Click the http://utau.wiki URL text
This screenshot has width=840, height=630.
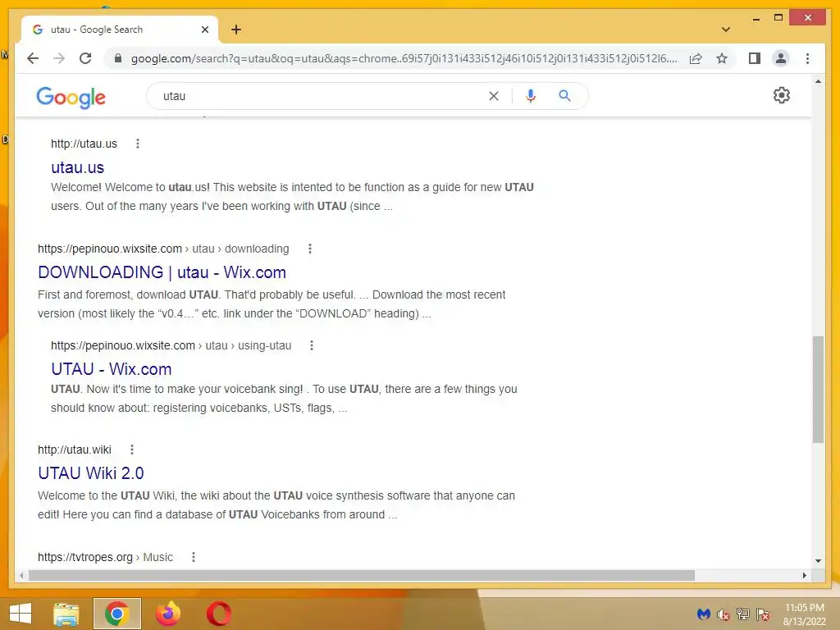tap(75, 450)
